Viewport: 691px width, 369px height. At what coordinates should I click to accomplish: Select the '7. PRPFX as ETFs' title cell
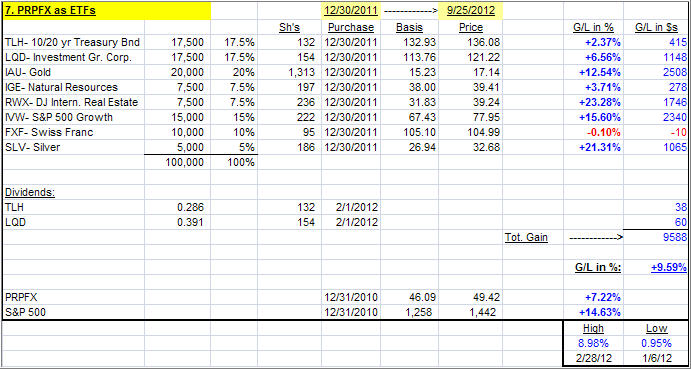[107, 11]
